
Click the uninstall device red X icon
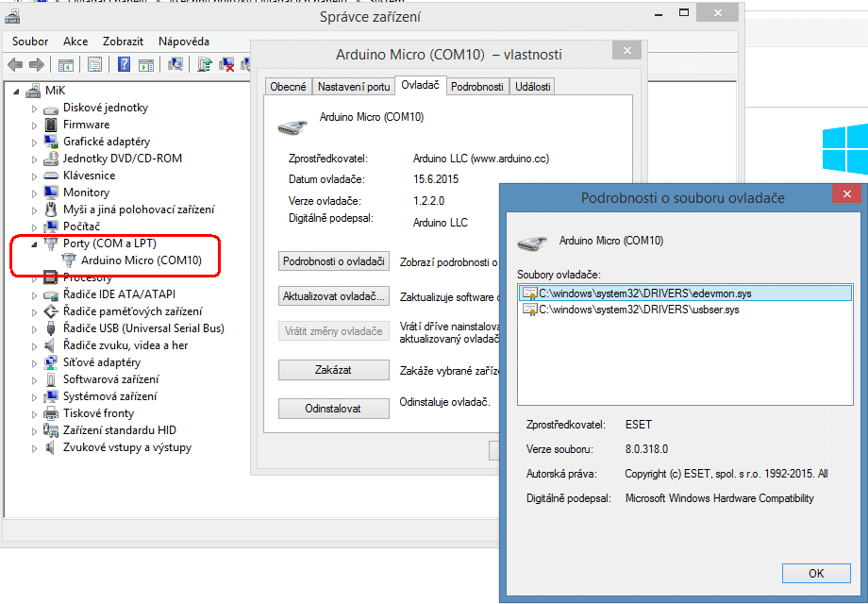[x=226, y=65]
